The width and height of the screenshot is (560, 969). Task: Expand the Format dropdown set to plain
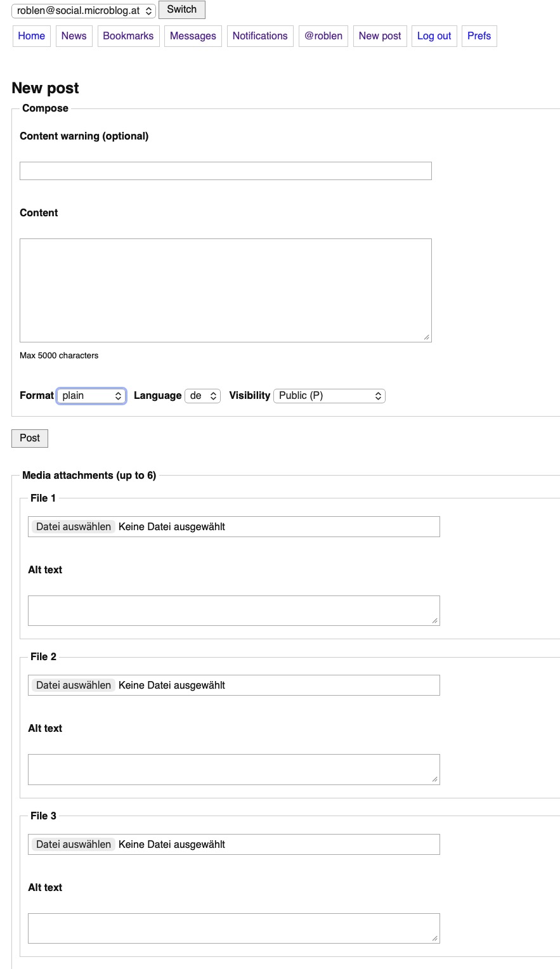[x=92, y=396]
